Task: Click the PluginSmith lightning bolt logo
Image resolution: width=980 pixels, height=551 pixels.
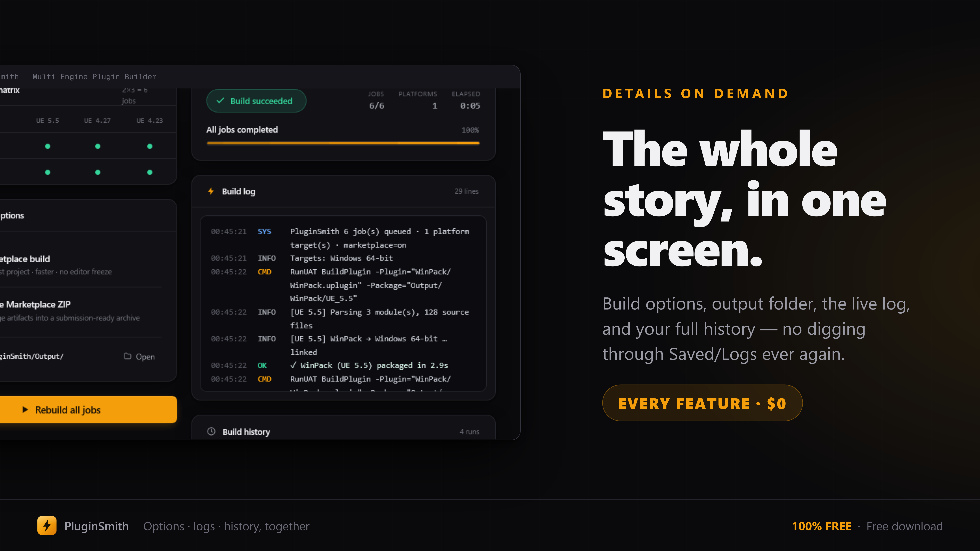Action: 47,525
